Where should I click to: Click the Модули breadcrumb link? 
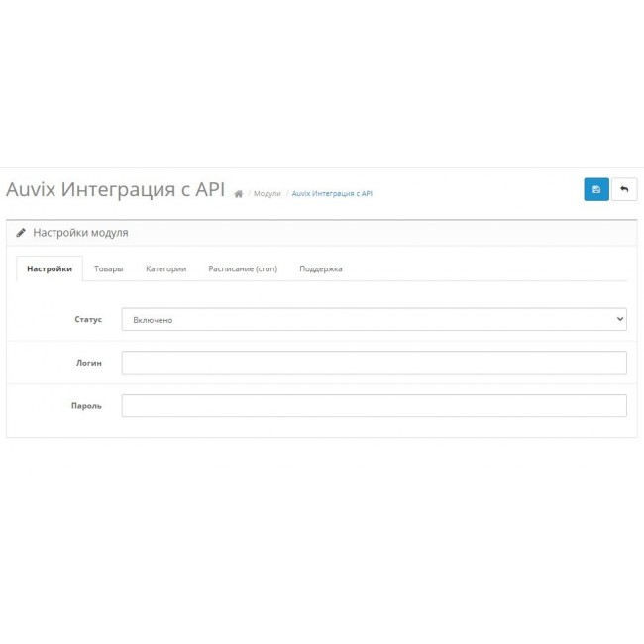268,194
